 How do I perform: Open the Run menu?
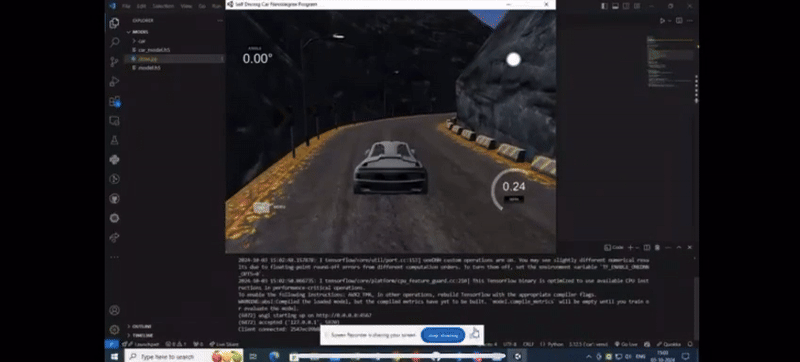coord(217,6)
